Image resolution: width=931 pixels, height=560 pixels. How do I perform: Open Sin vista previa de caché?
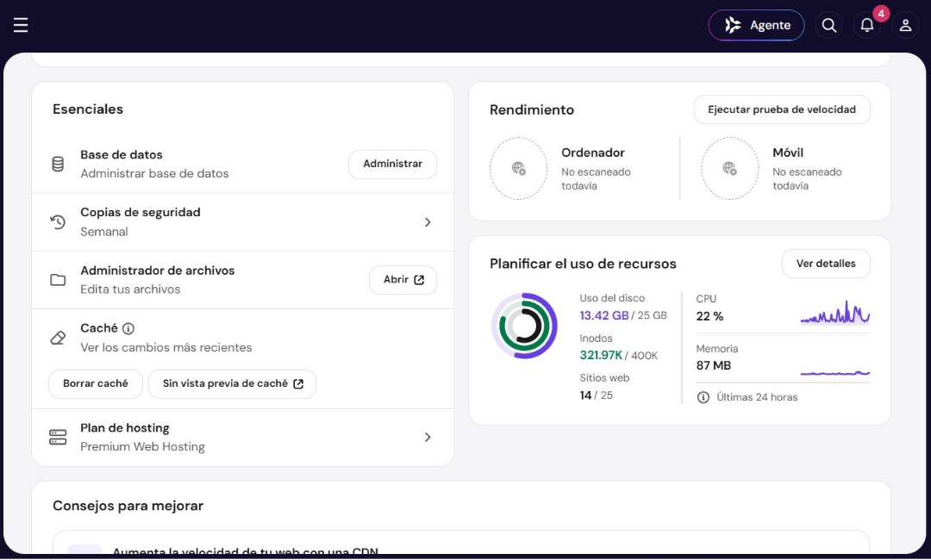tap(232, 383)
